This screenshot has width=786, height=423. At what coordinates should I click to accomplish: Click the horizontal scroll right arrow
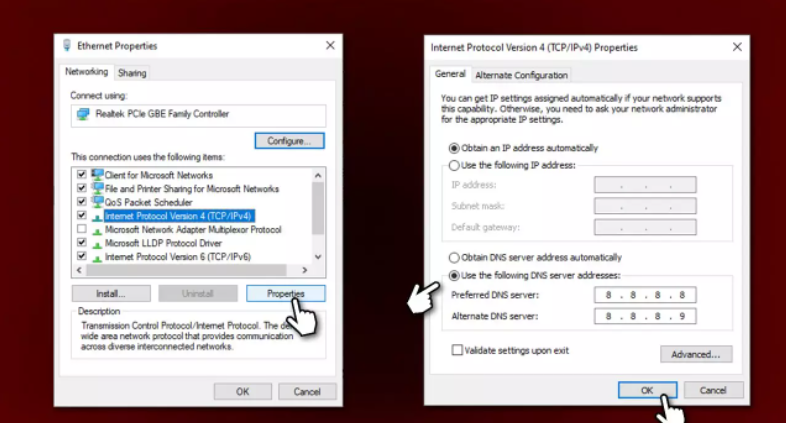pos(304,270)
